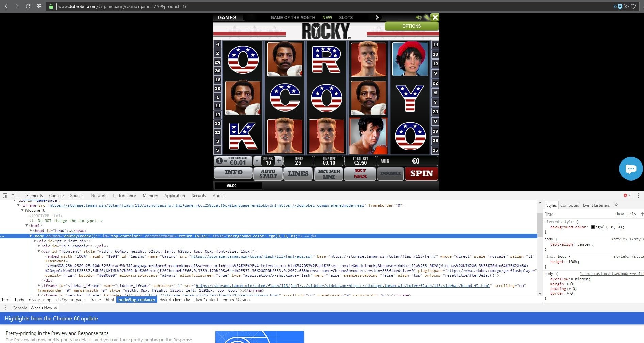Select payline number 14 marker
Screen dimensions: 644x343
(x=435, y=45)
